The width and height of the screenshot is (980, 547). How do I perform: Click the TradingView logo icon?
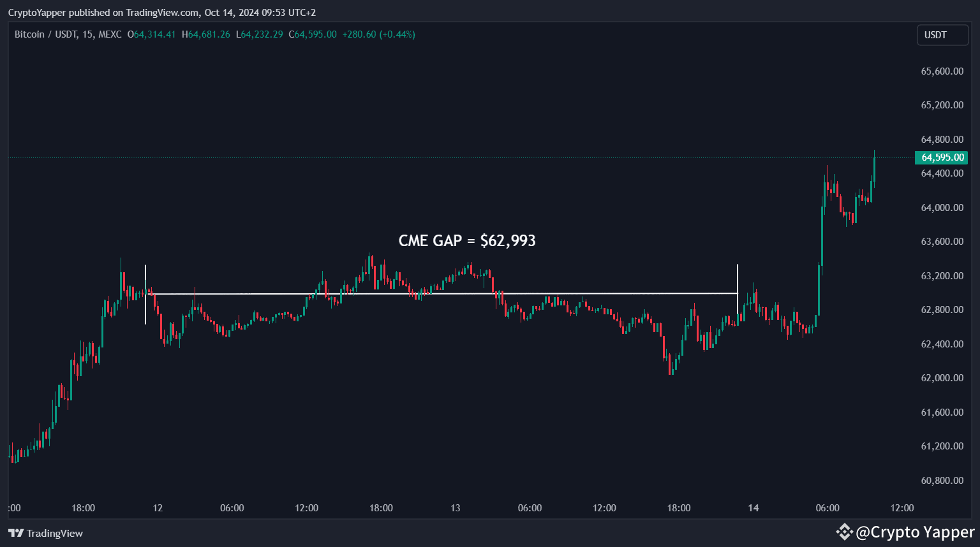pos(17,533)
